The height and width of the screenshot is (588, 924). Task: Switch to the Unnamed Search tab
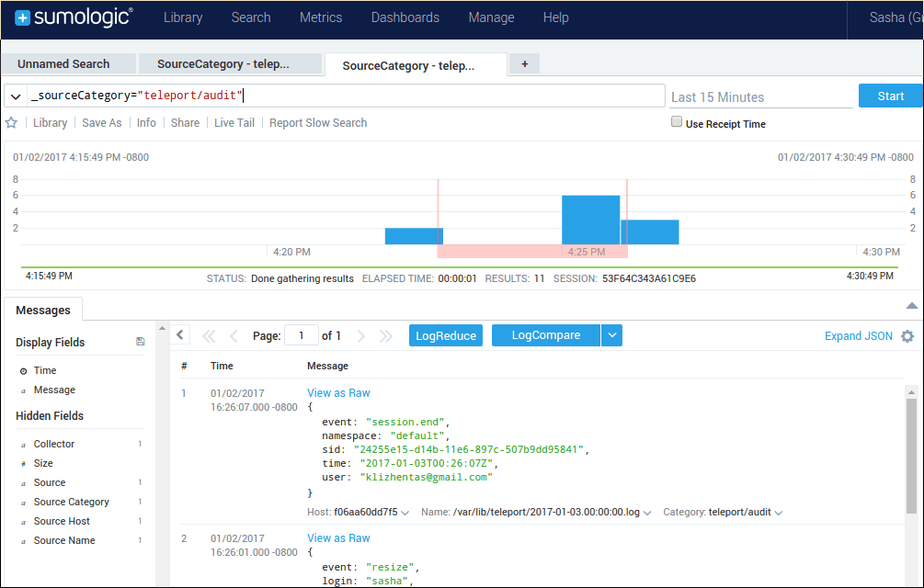[63, 64]
